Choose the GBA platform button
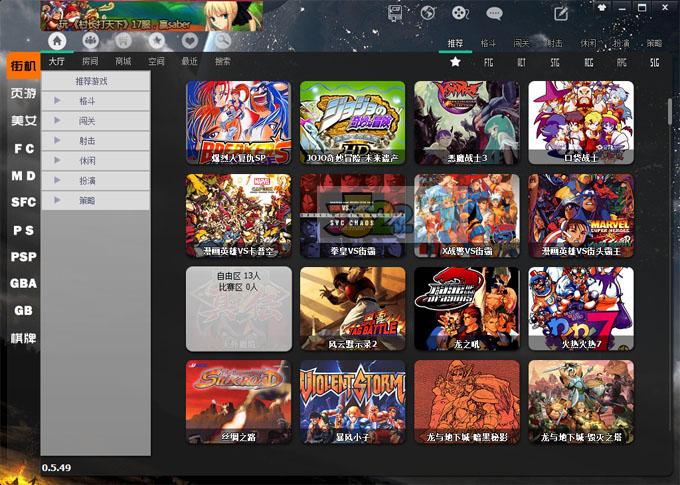The width and height of the screenshot is (680, 485). tap(23, 284)
